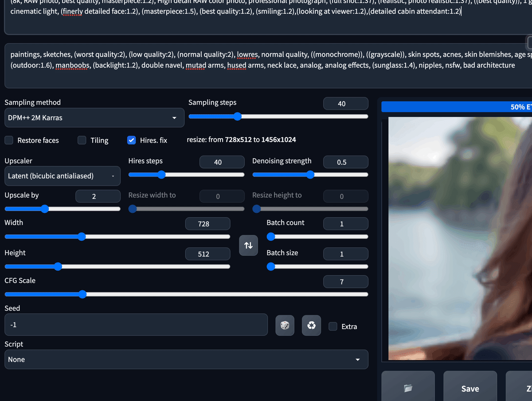Reuse last seed with recycle icon

point(311,326)
